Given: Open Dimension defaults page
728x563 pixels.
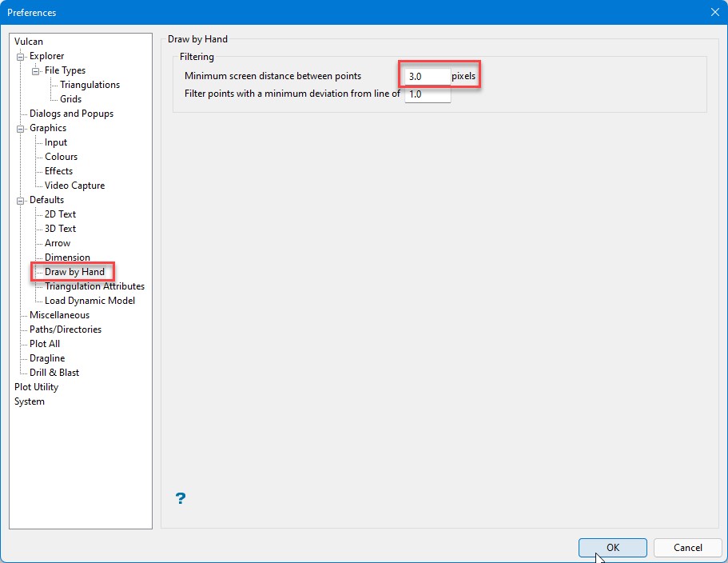Looking at the screenshot, I should (x=67, y=258).
